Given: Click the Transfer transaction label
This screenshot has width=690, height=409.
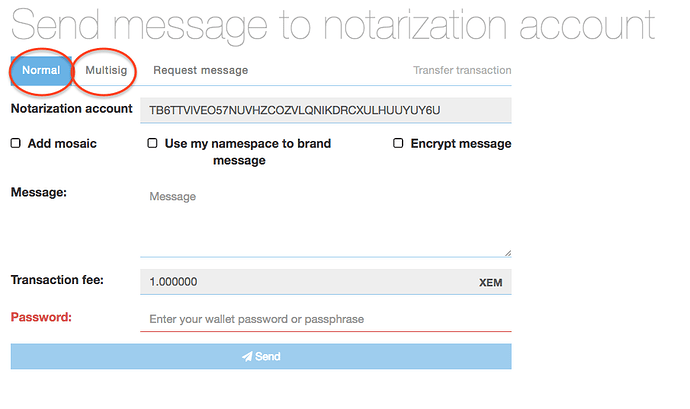Looking at the screenshot, I should click(462, 70).
